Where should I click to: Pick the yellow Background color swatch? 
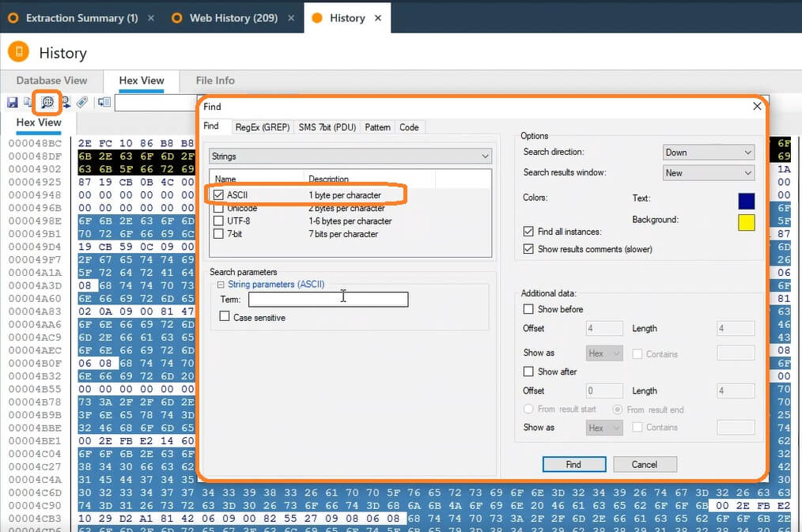[x=747, y=222]
